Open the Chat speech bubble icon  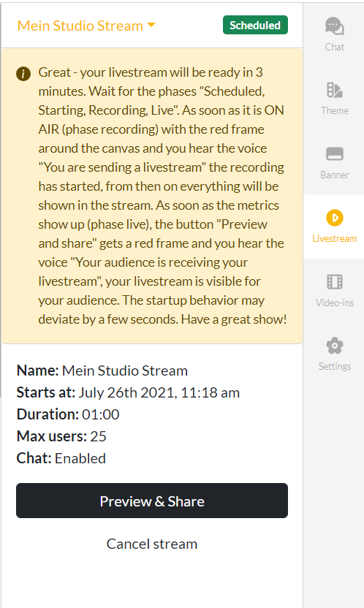[x=335, y=26]
